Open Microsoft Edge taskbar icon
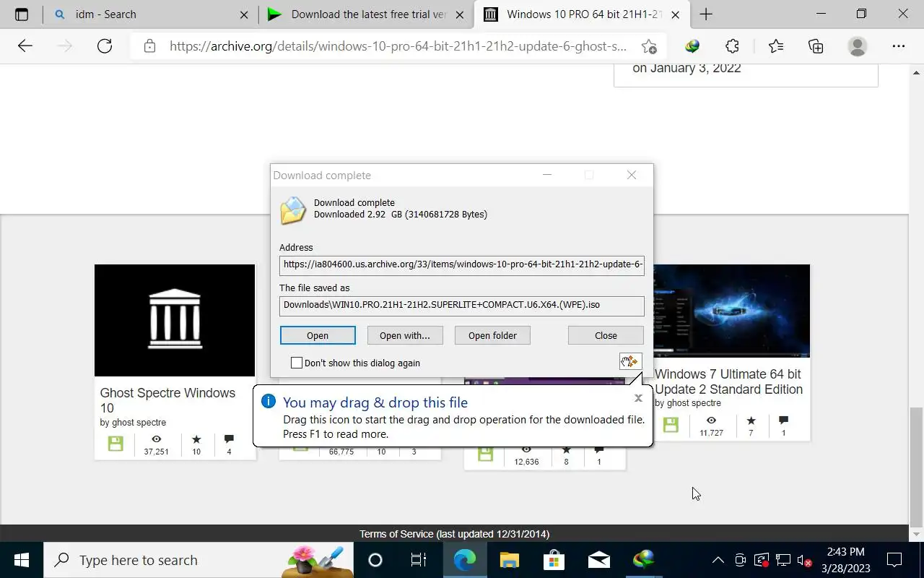This screenshot has height=578, width=924. coord(465,560)
